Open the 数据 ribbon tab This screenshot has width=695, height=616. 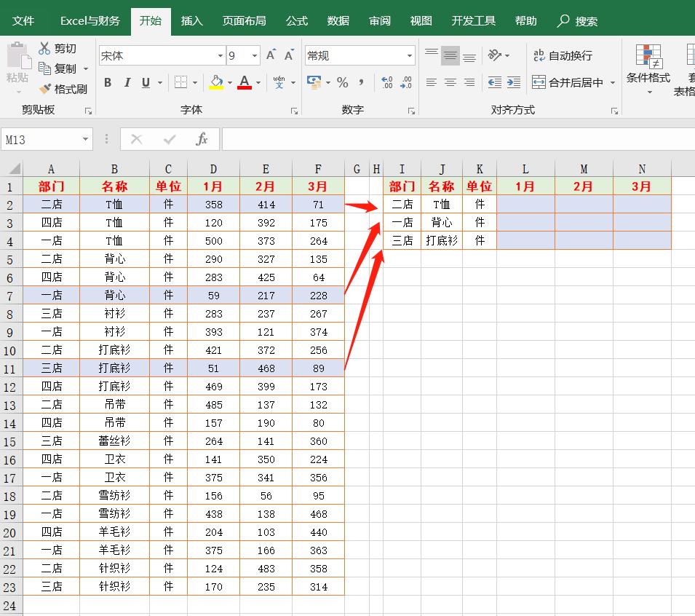coord(338,21)
